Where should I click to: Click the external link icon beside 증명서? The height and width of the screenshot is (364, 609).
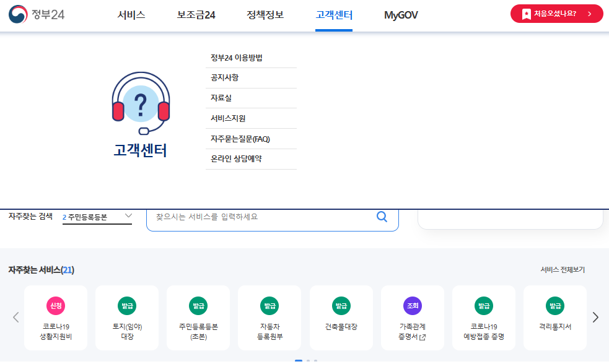point(423,337)
